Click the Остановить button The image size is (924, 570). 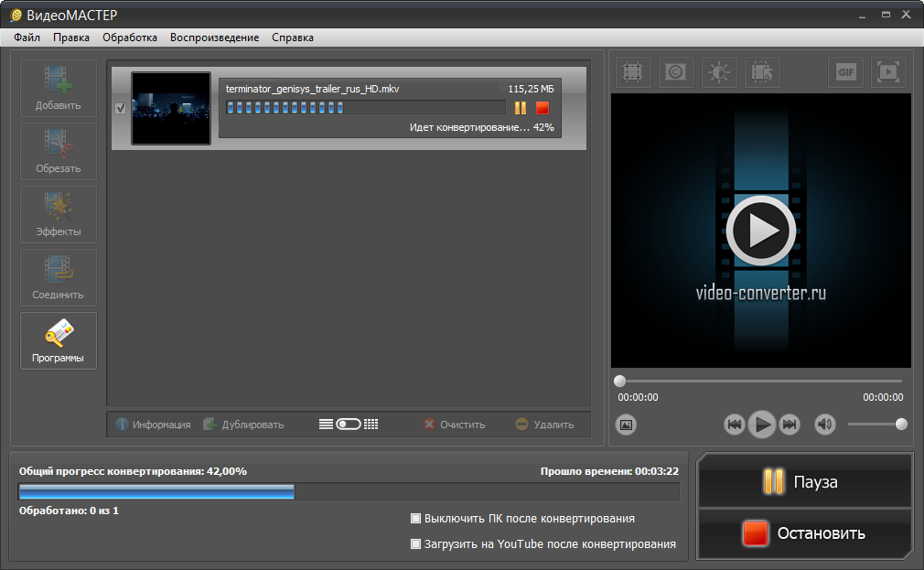[x=805, y=533]
